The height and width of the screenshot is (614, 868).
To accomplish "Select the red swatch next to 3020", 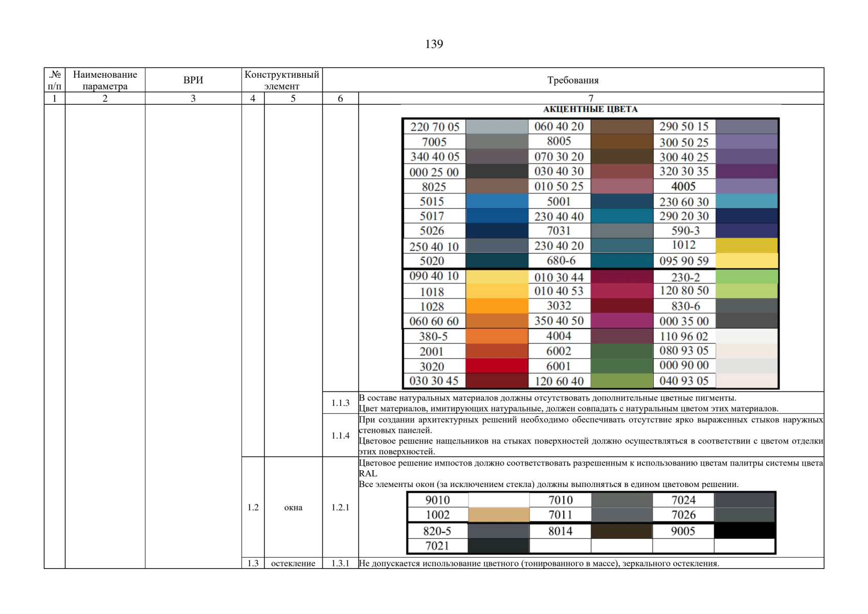I will click(x=497, y=366).
